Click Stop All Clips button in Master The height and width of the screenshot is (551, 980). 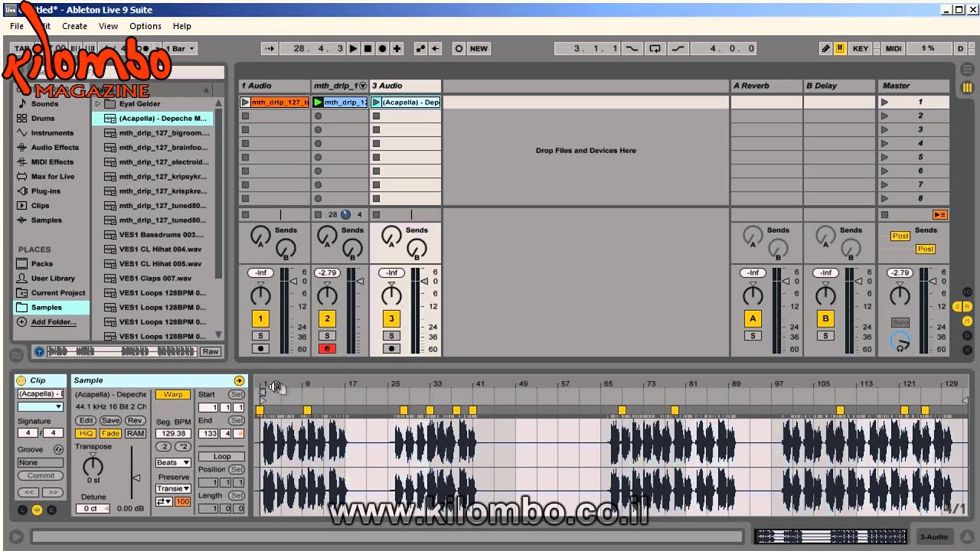coord(884,215)
